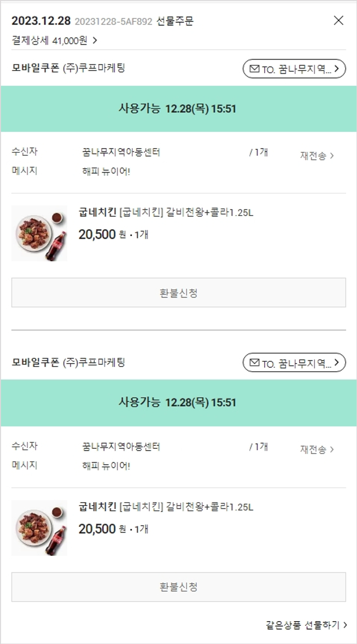The image size is (357, 644).
Task: Click chevron arrow beside 같은상품 선물하기
Action: [345, 625]
